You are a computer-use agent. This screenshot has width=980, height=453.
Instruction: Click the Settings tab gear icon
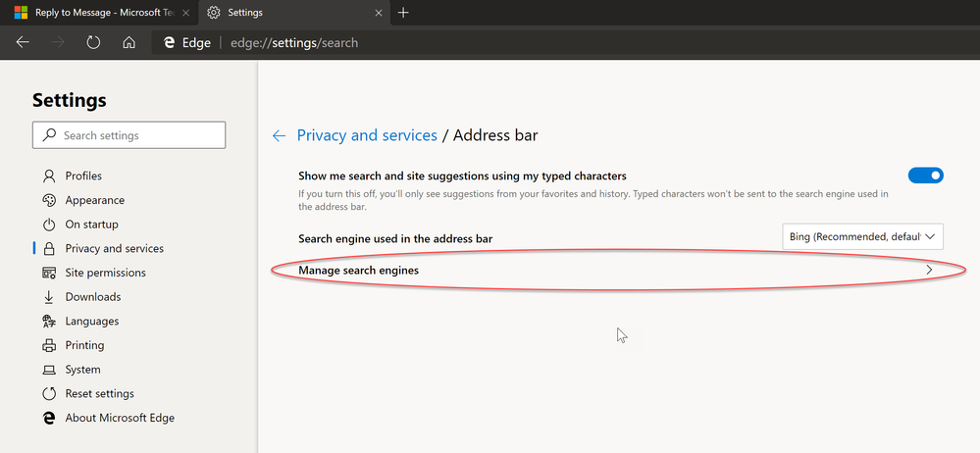(214, 13)
